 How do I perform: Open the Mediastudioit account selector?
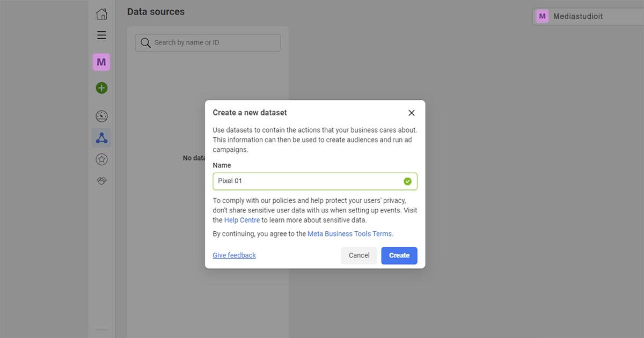tap(588, 17)
